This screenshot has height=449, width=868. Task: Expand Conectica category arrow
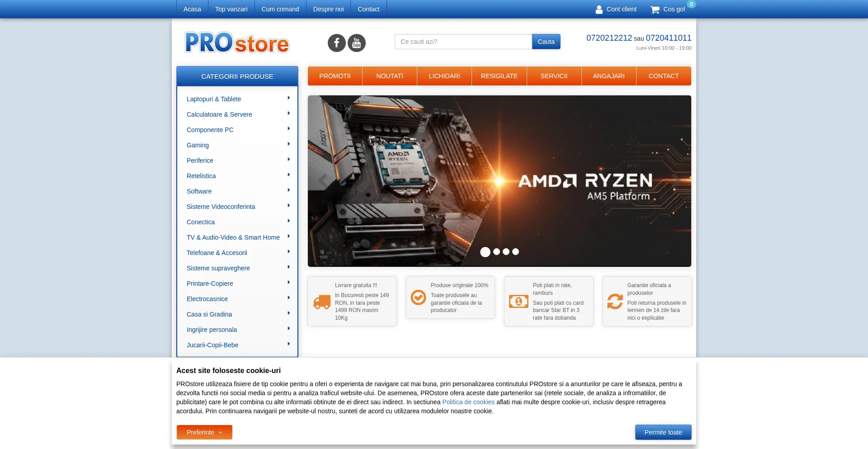pos(288,221)
